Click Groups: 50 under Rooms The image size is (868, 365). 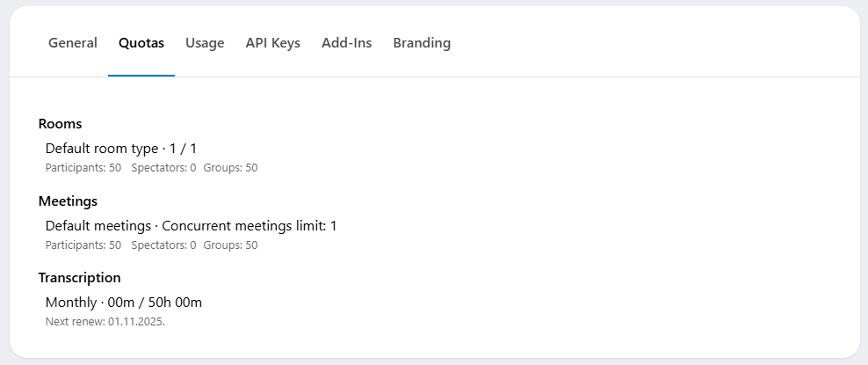[230, 168]
